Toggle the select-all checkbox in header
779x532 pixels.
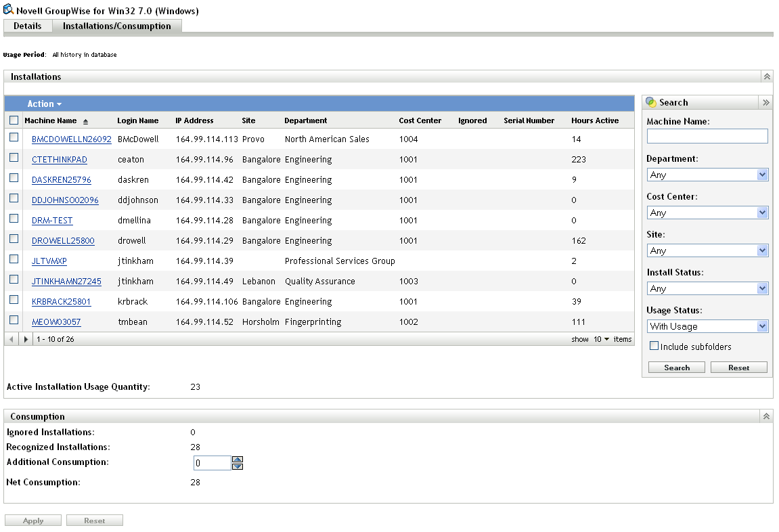pos(14,120)
